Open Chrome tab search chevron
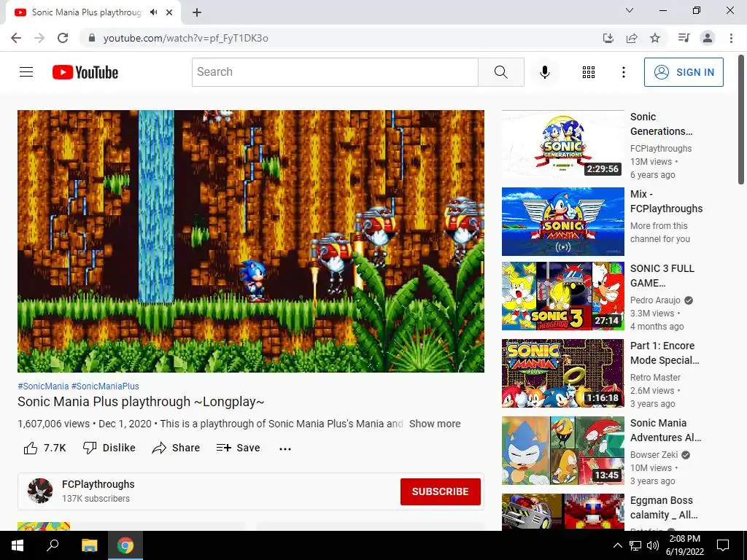Screen dimensions: 747x560 click(x=630, y=10)
